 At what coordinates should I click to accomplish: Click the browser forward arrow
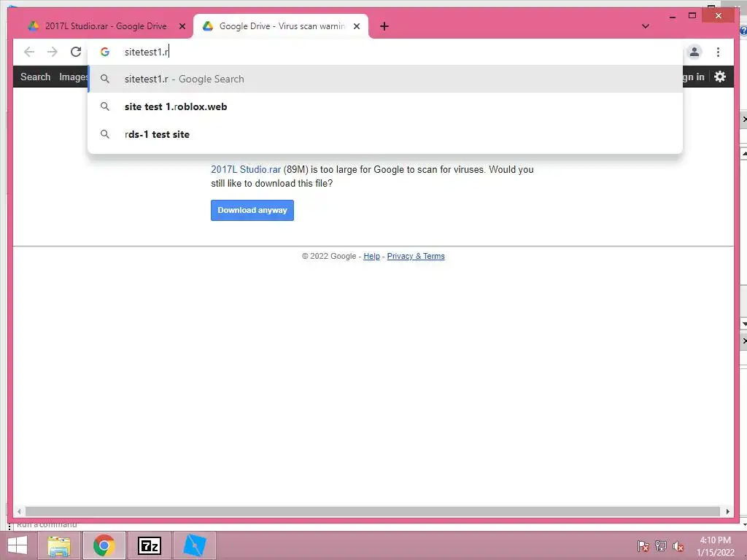point(53,52)
